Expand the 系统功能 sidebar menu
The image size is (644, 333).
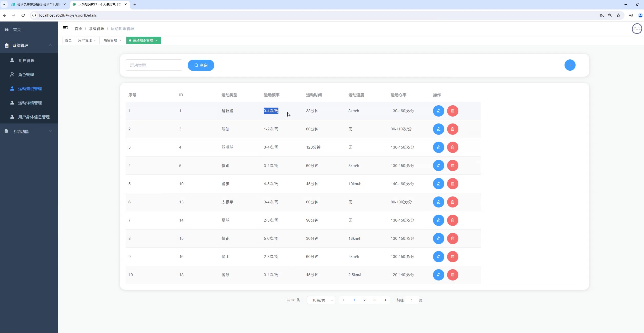click(x=29, y=131)
